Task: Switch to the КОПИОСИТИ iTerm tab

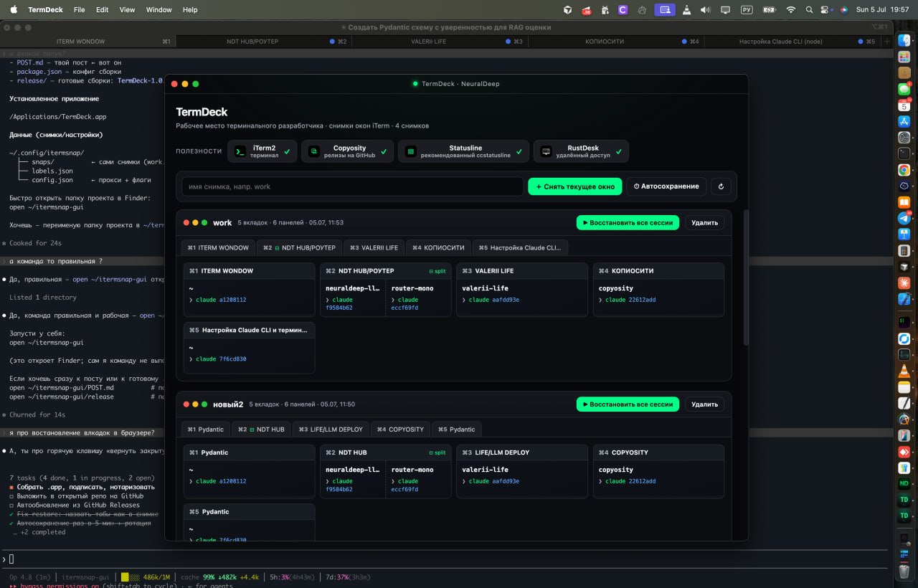Action: pyautogui.click(x=616, y=42)
